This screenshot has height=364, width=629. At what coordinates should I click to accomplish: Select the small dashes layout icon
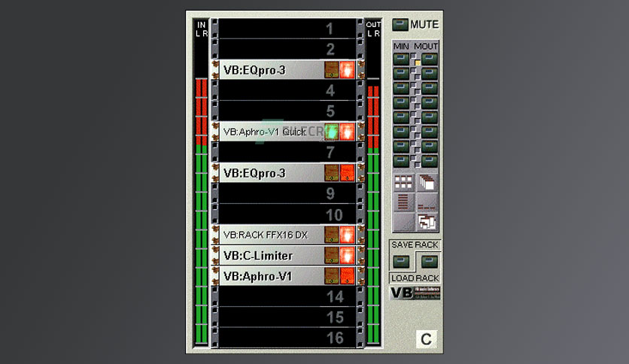pos(427,202)
